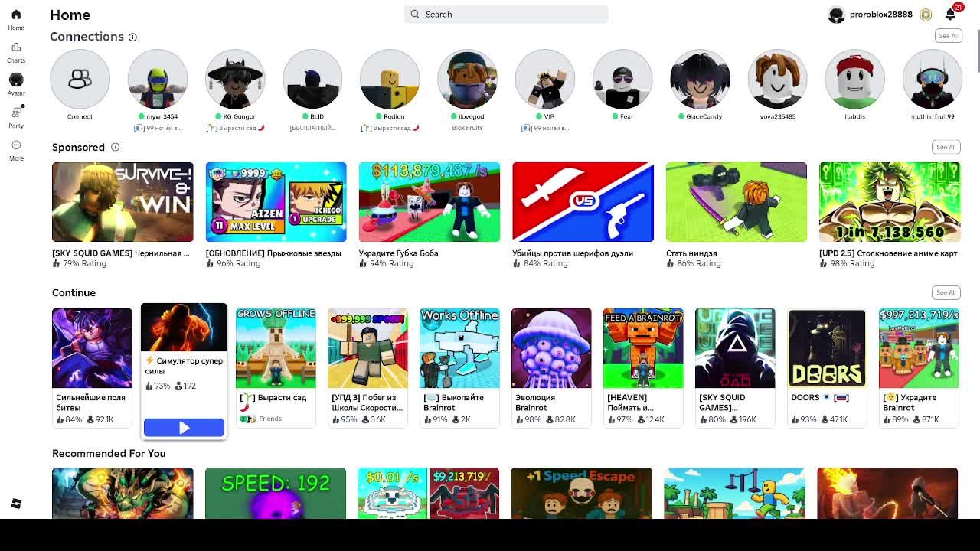This screenshot has height=551, width=980.
Task: Open Эволюция Brainrot game card
Action: coord(551,367)
